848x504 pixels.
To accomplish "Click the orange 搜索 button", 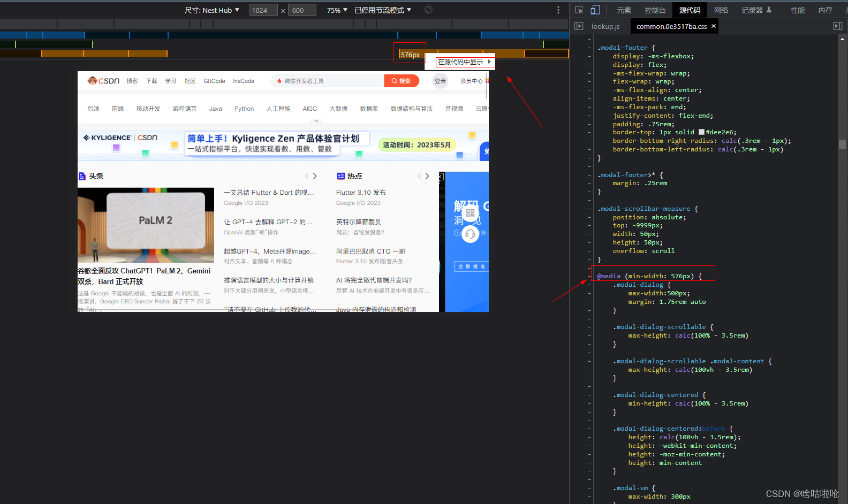I will [402, 81].
